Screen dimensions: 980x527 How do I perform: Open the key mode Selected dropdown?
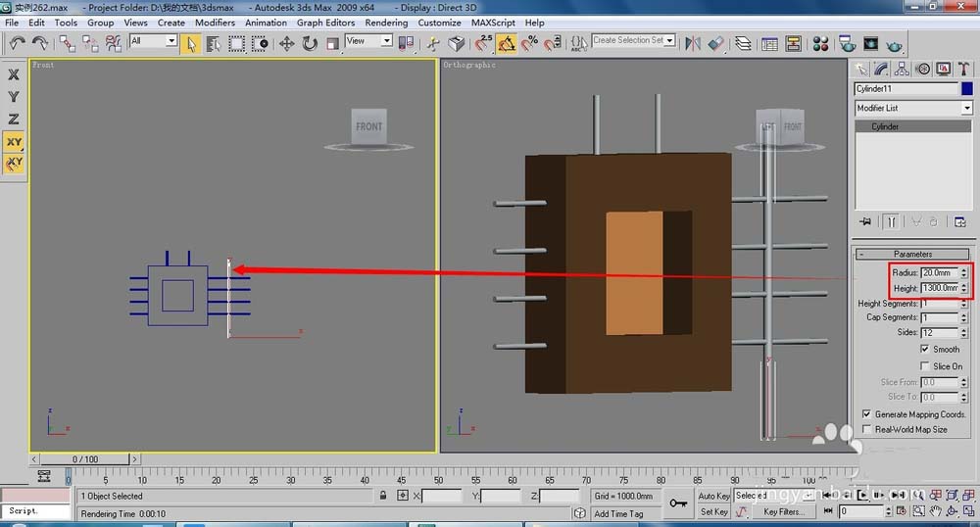[x=775, y=495]
